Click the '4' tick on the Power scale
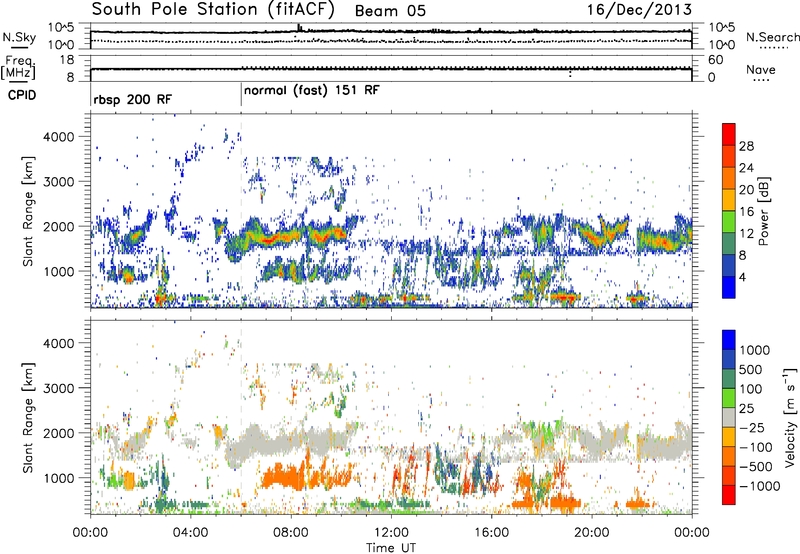 743,277
